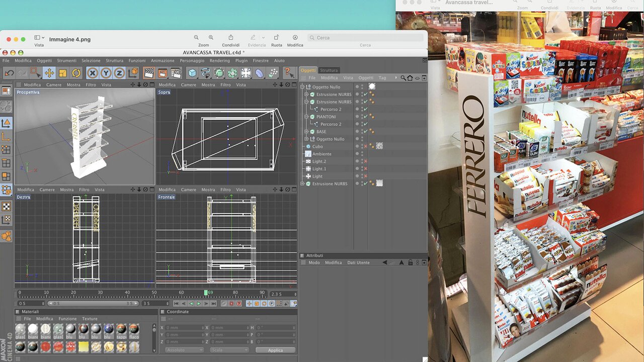Activate the Rotate tool
644x362 pixels.
(x=76, y=73)
